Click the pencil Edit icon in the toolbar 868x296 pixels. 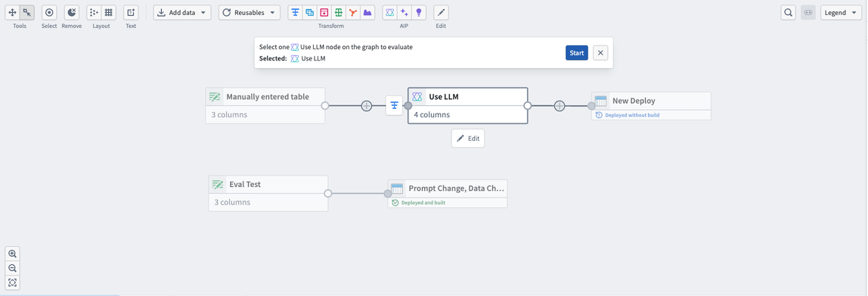point(442,12)
